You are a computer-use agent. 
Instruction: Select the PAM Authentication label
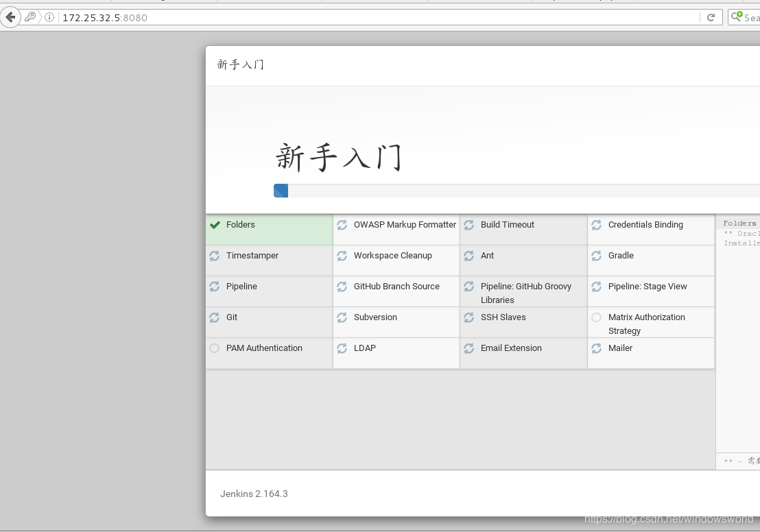(x=264, y=348)
